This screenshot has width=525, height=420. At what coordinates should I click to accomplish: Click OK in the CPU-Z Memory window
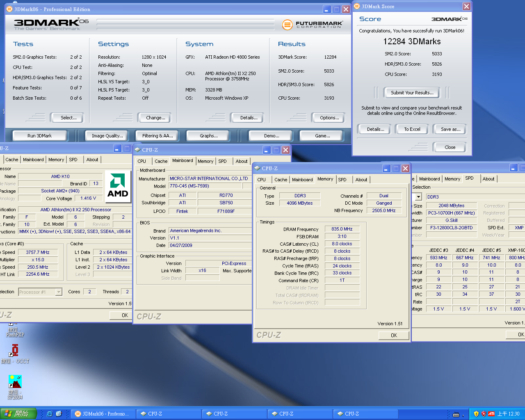pos(394,335)
